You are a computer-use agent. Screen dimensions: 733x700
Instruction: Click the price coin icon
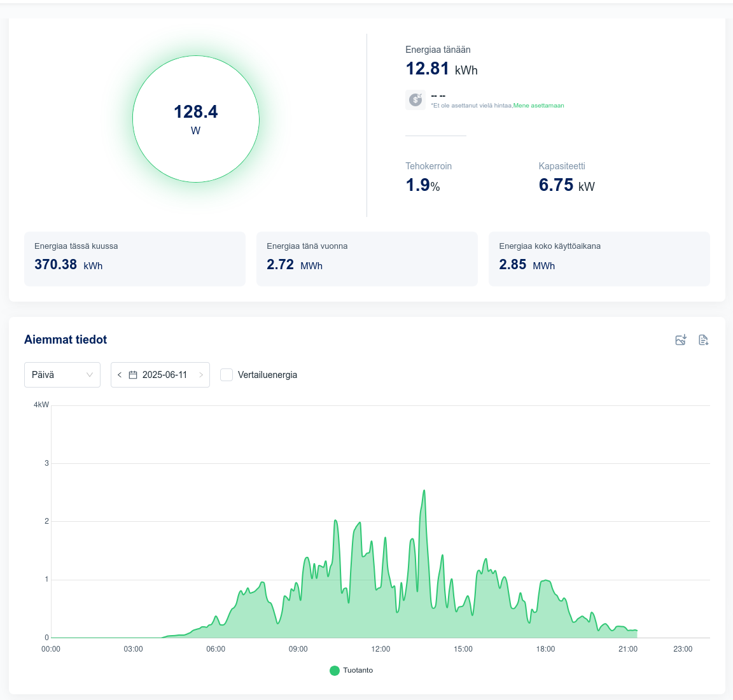(415, 100)
